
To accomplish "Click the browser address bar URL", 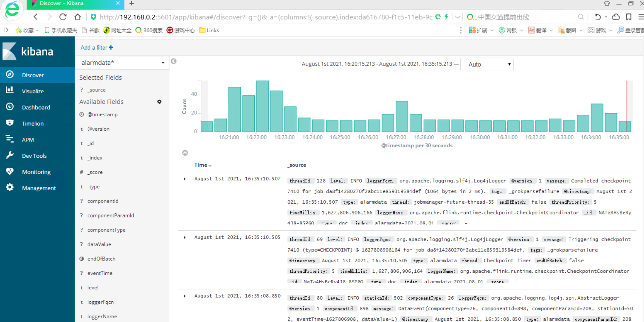I will (x=266, y=17).
